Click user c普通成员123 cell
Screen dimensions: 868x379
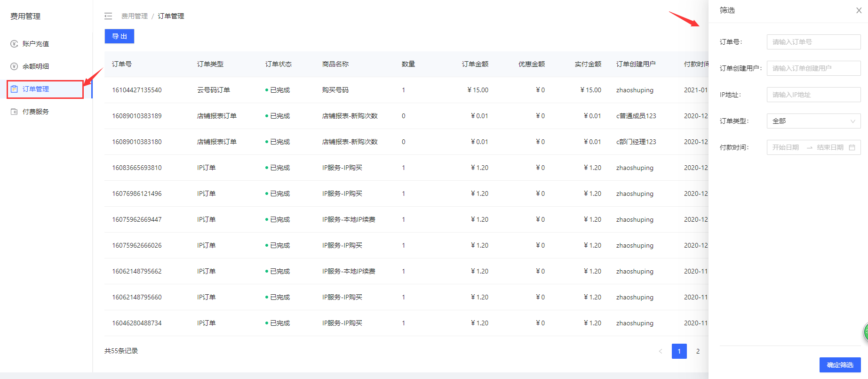pyautogui.click(x=636, y=116)
